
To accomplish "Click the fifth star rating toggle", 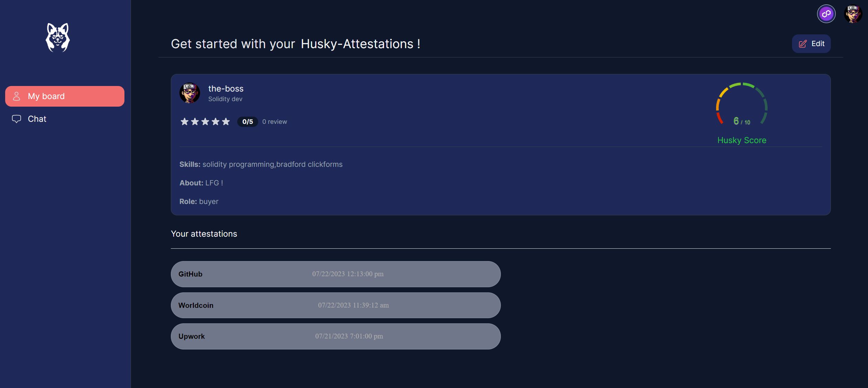I will (226, 121).
